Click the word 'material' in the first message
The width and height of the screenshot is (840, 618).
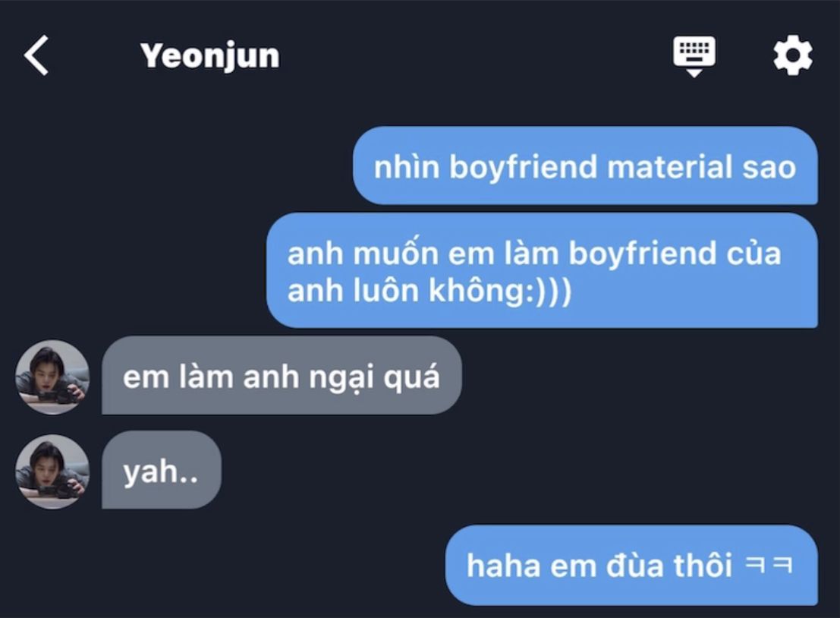point(669,167)
